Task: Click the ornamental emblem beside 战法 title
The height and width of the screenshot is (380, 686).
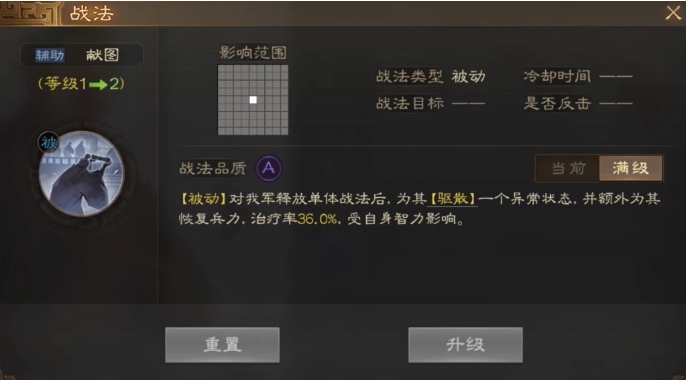Action: click(x=29, y=12)
